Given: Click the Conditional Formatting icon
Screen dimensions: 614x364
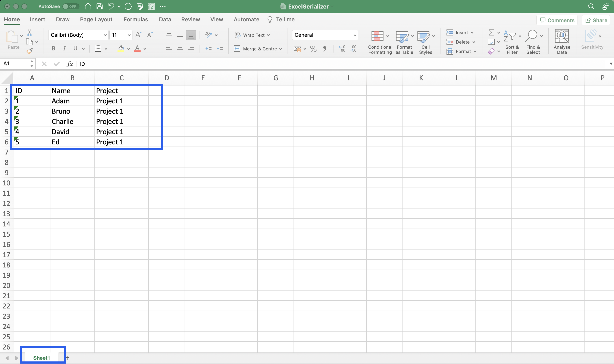Looking at the screenshot, I should point(377,36).
